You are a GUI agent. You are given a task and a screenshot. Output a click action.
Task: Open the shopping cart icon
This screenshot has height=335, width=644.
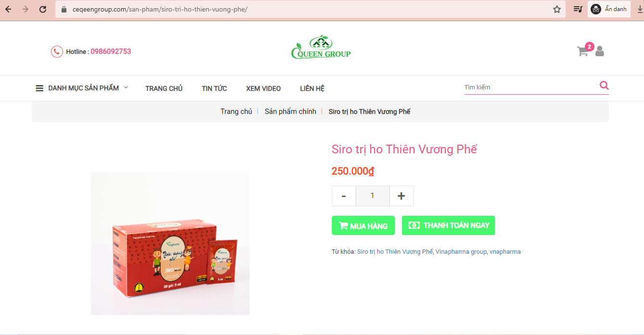[583, 51]
